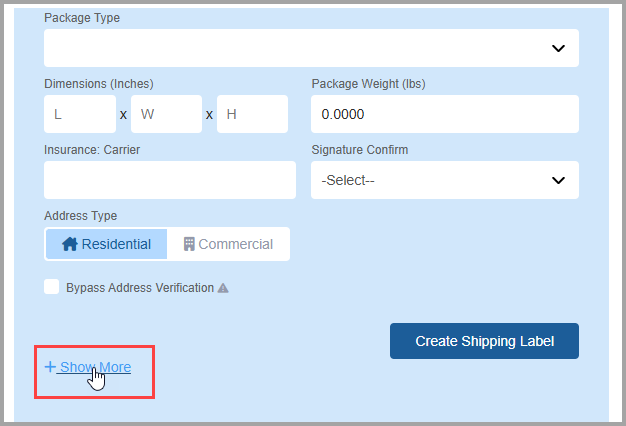This screenshot has width=626, height=426.
Task: Open the Package Type dropdown
Action: click(311, 48)
